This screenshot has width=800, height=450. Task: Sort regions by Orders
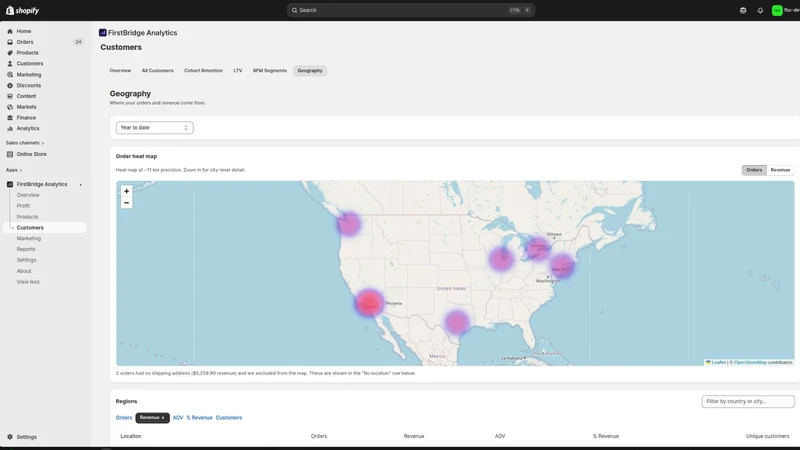124,417
